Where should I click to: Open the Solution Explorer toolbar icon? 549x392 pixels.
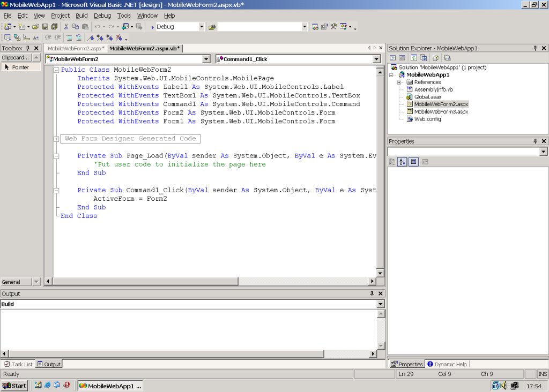coord(315,27)
